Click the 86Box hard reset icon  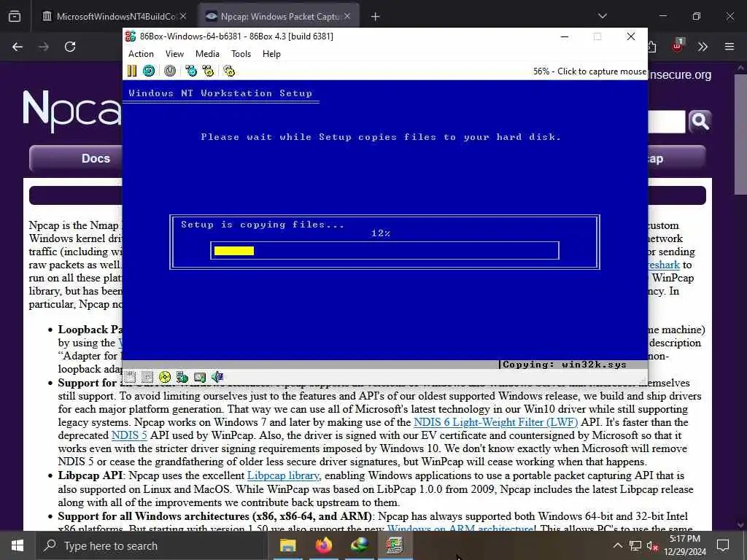click(149, 71)
